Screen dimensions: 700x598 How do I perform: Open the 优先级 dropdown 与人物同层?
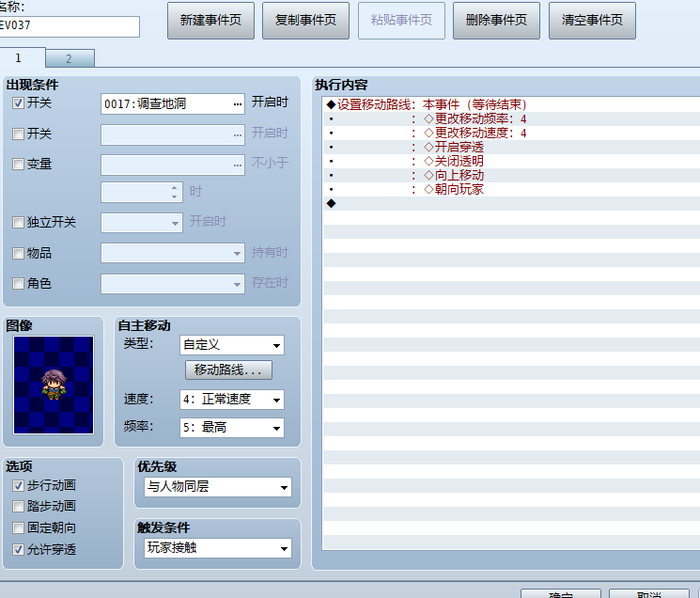pyautogui.click(x=218, y=487)
